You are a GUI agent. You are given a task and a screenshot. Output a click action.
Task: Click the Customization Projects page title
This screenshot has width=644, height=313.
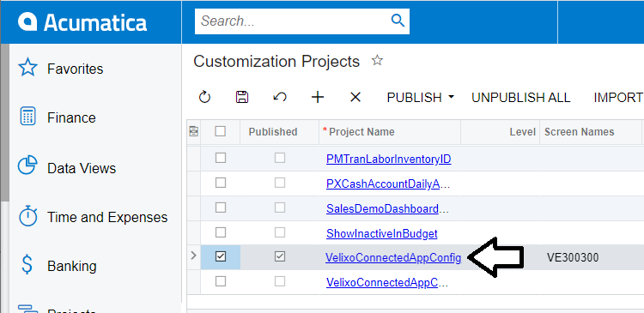coord(276,62)
